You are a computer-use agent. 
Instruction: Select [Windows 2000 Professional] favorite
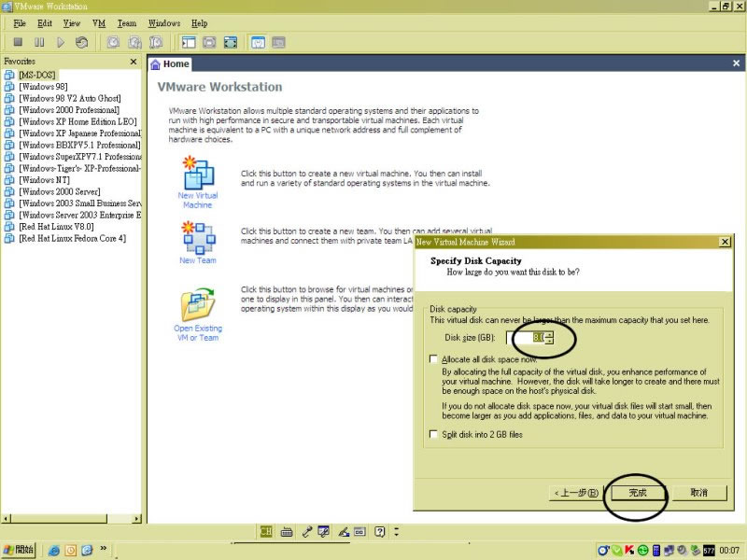coord(69,110)
